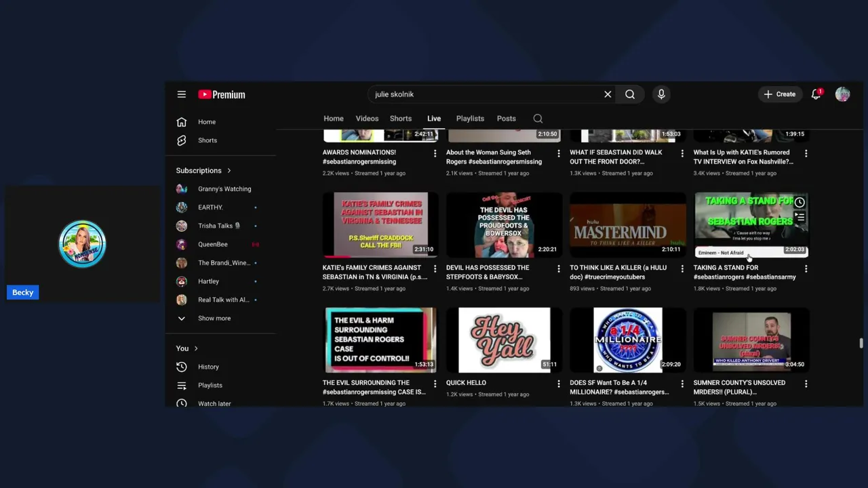Expand the Subscriptions section chevron
Image resolution: width=868 pixels, height=488 pixels.
click(x=229, y=171)
